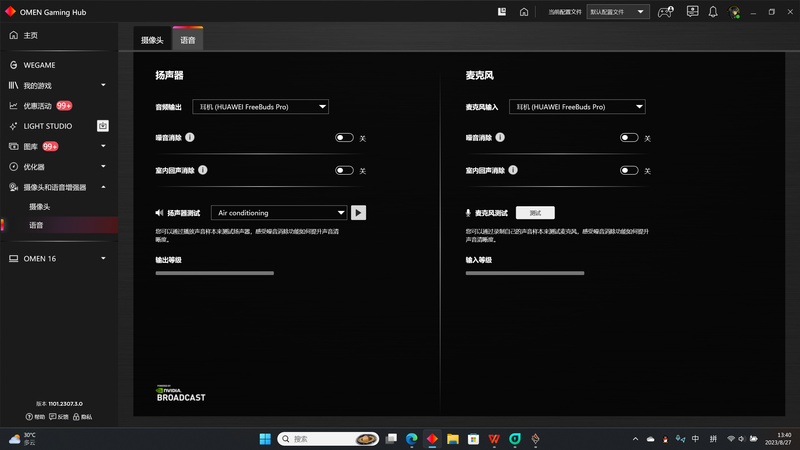Click the 测试 microphone test button
This screenshot has height=450, width=800.
(535, 212)
